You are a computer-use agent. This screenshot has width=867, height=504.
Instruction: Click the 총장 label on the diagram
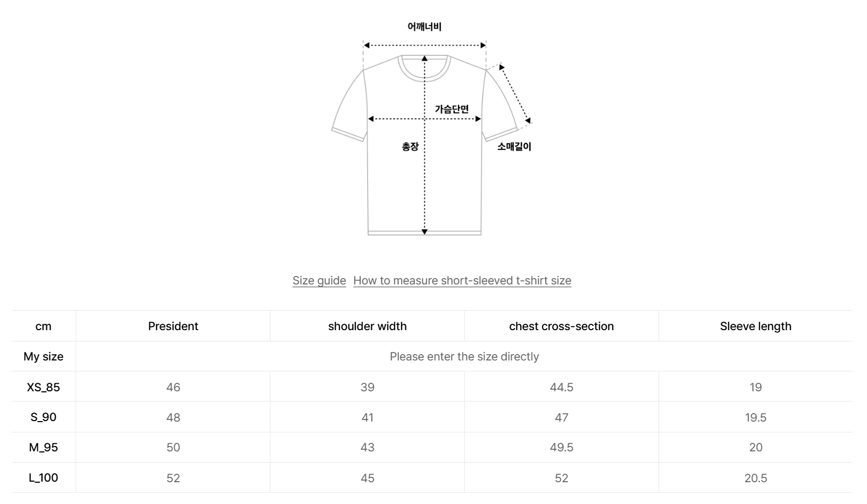[410, 146]
